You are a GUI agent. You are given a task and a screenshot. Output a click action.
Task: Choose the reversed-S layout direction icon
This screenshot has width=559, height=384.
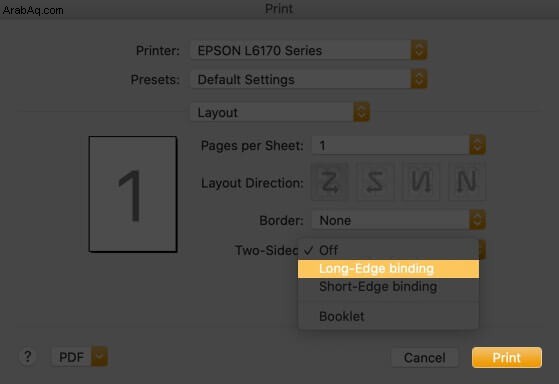pyautogui.click(x=375, y=182)
